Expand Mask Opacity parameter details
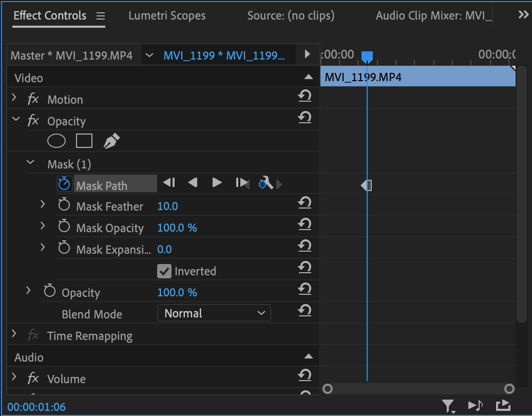This screenshot has width=532, height=416. tap(43, 225)
